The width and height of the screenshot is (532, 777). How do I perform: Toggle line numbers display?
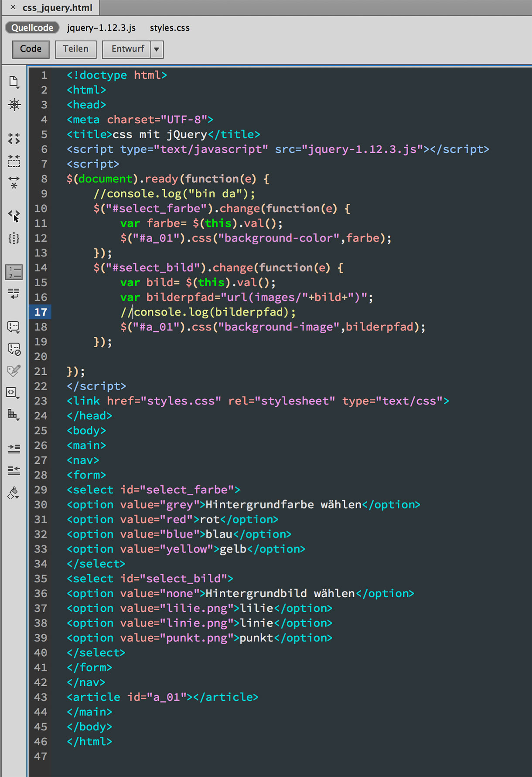click(x=14, y=272)
